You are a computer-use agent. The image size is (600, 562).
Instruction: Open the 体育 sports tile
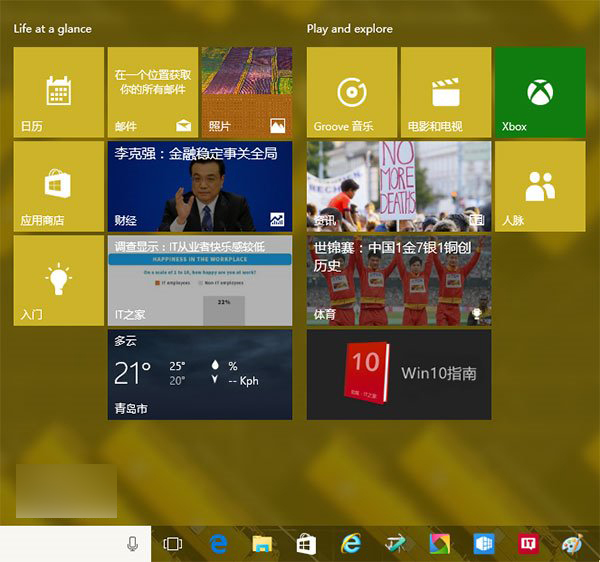(x=398, y=280)
